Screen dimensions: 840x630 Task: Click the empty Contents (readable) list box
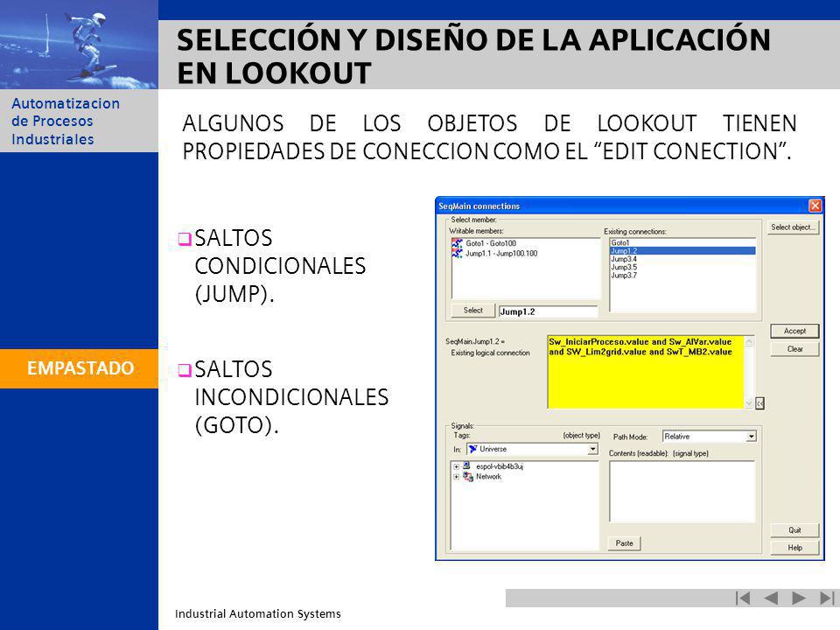click(682, 491)
